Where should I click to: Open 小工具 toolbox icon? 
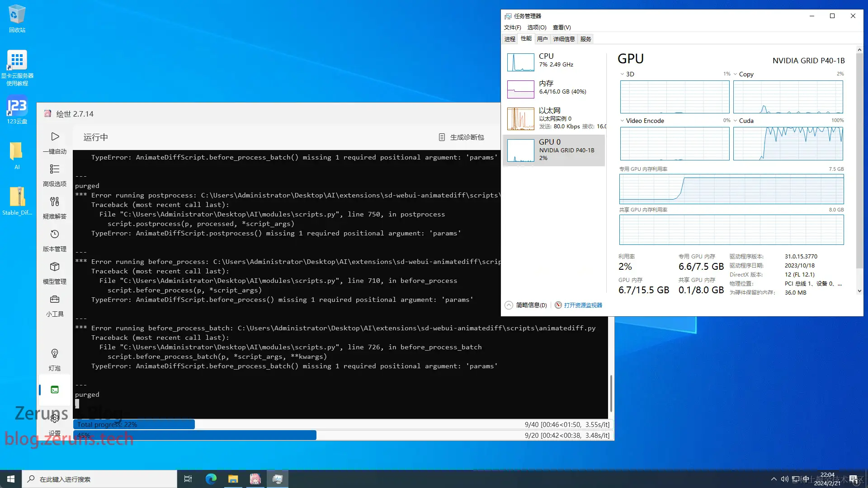pyautogui.click(x=55, y=300)
